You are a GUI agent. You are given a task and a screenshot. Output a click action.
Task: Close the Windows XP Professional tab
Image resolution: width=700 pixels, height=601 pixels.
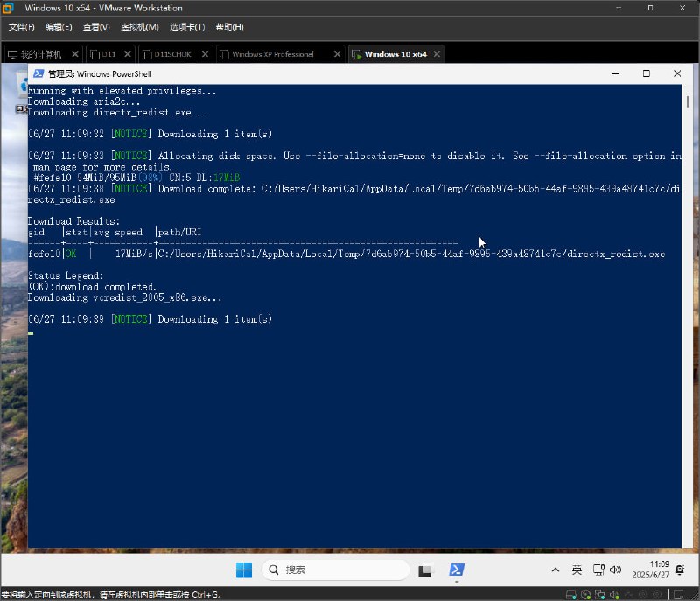point(337,54)
